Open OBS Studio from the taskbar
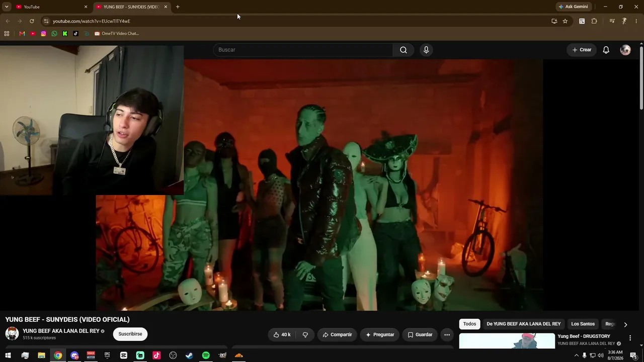 tap(173, 355)
